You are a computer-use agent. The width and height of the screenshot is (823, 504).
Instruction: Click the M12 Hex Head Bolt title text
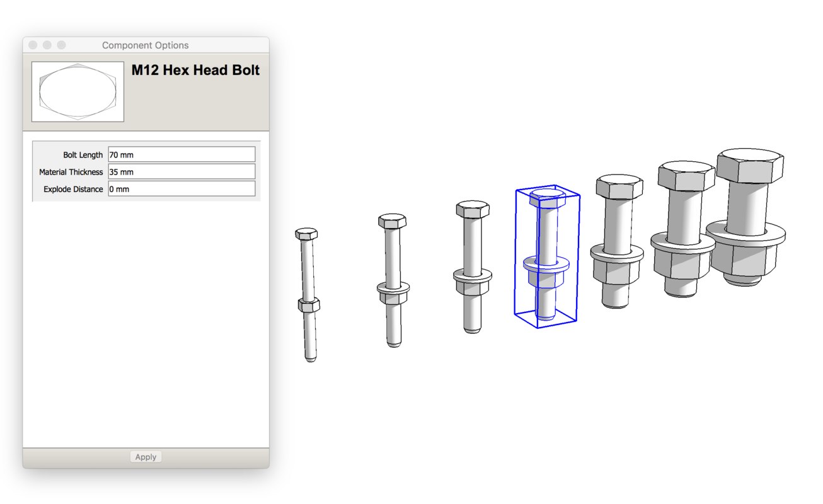195,70
